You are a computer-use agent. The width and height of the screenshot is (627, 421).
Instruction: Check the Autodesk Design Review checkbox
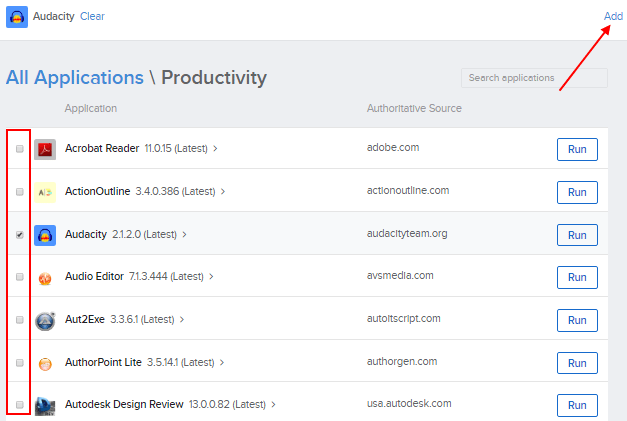click(20, 405)
